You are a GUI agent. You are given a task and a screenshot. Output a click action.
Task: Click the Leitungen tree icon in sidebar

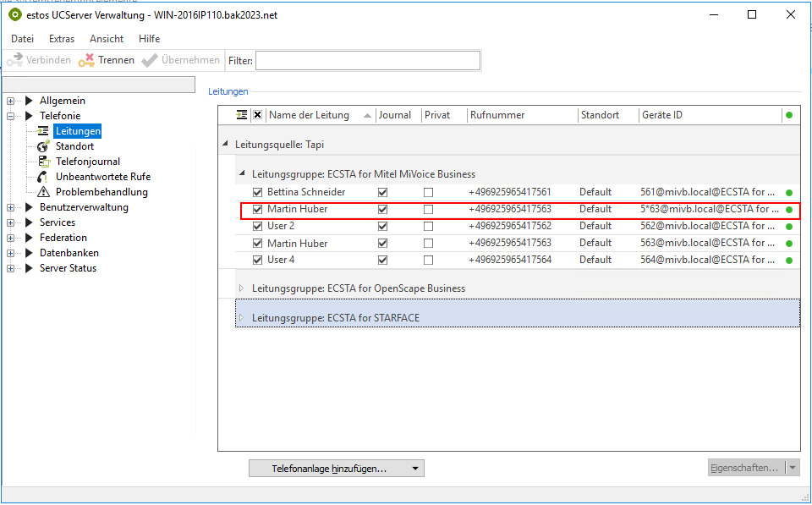coord(43,131)
